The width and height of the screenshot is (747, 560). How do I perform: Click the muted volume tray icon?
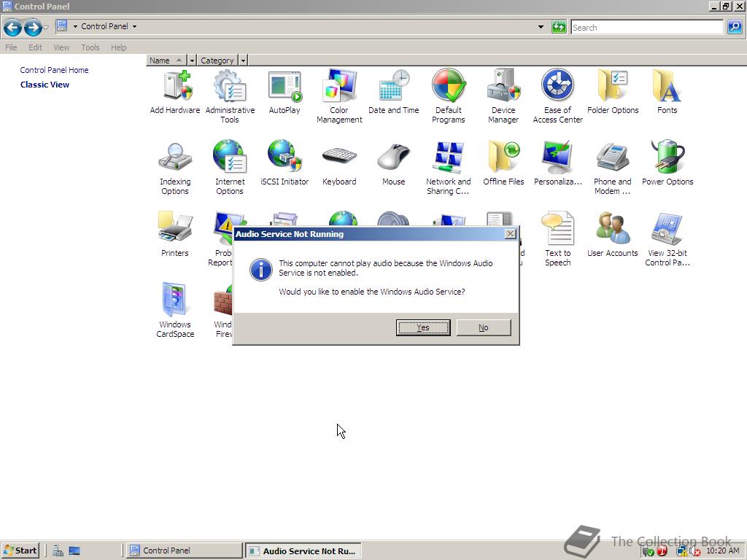pyautogui.click(x=695, y=551)
